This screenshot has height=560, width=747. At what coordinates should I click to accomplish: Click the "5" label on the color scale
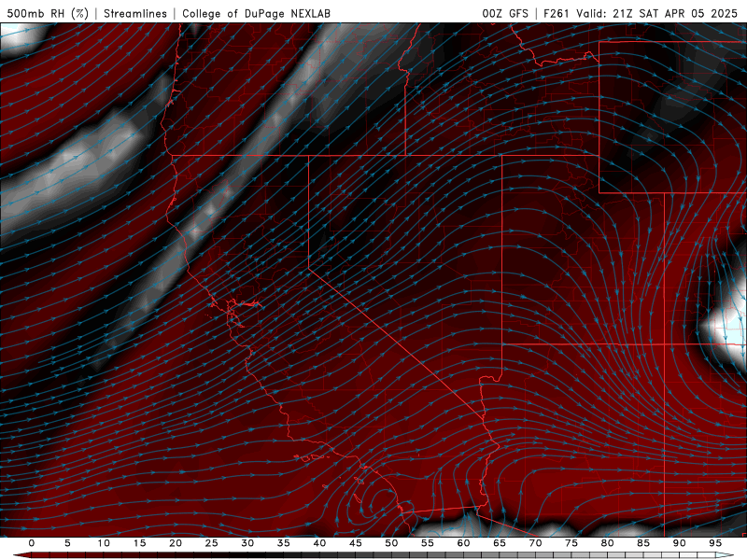tap(67, 543)
